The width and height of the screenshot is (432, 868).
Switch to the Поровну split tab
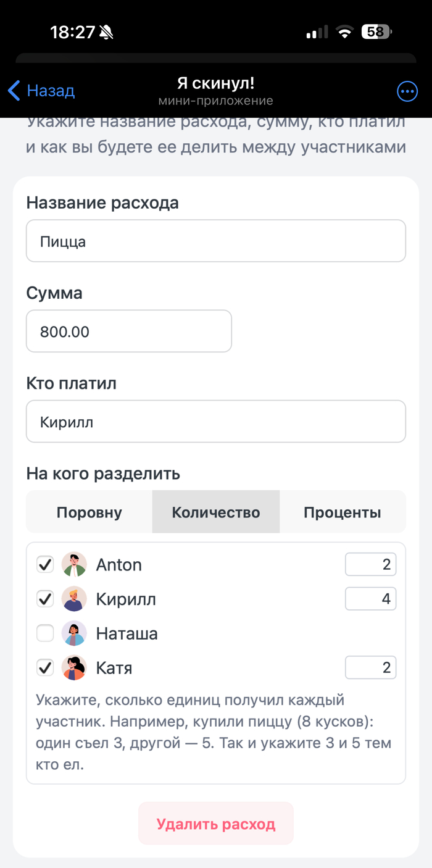89,512
